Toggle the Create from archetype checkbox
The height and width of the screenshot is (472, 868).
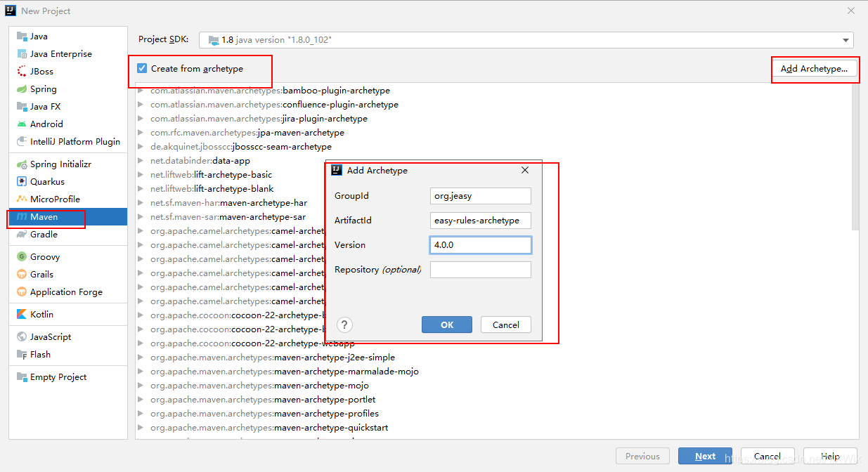tap(142, 68)
